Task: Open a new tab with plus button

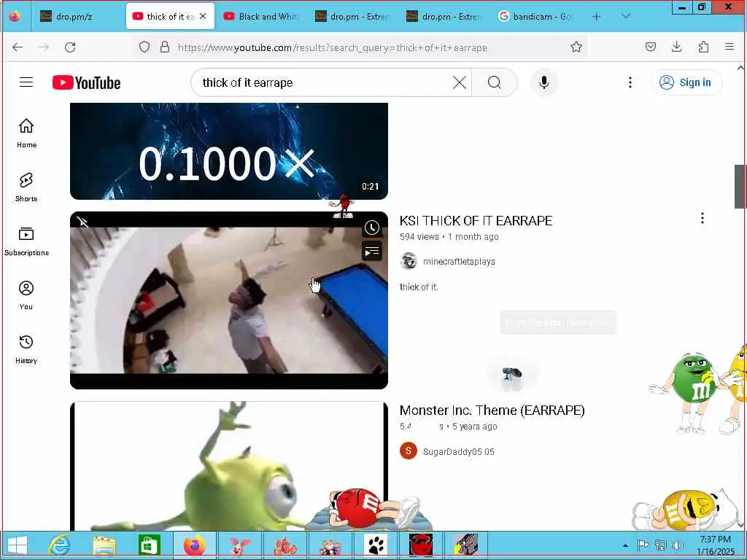Action: point(596,17)
